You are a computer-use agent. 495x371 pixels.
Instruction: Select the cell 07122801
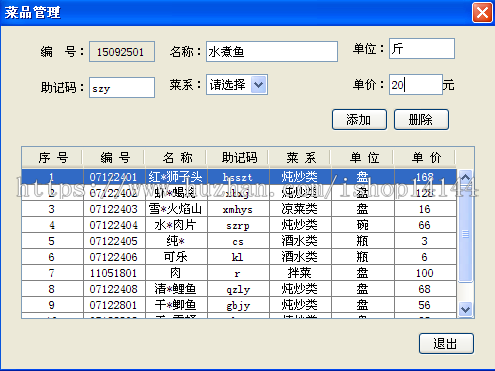[x=114, y=305]
